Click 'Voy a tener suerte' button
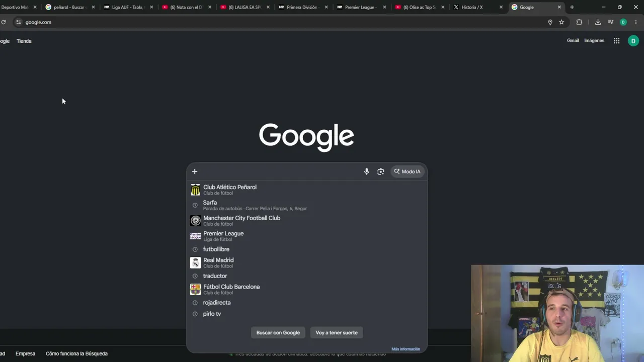Image resolution: width=644 pixels, height=362 pixels. (337, 332)
